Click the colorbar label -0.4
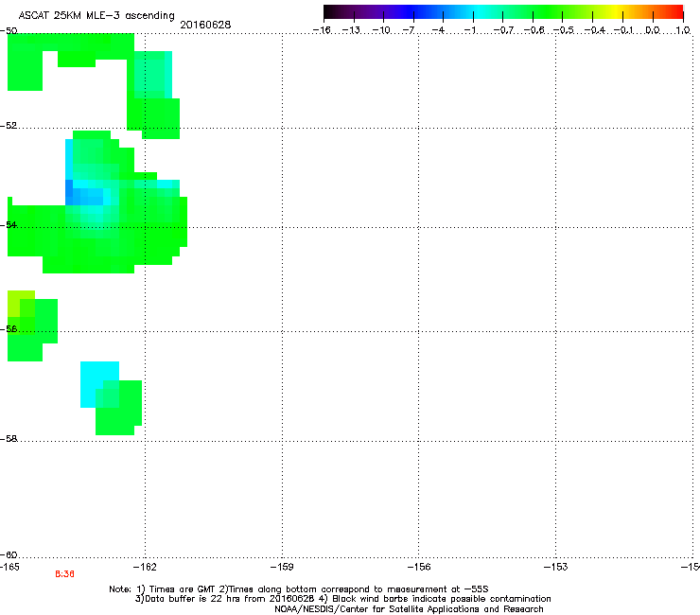Image resolution: width=700 pixels, height=615 pixels. (x=594, y=30)
